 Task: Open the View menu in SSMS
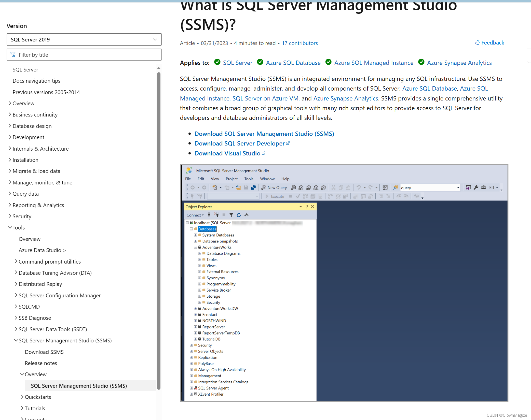tap(215, 179)
